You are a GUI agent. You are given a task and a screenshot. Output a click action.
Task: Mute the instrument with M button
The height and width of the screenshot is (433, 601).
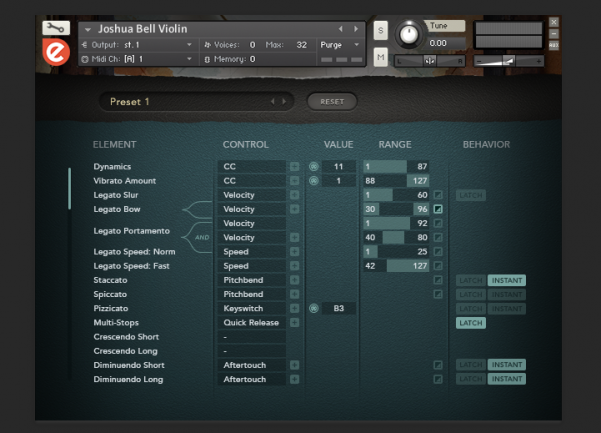coord(381,57)
